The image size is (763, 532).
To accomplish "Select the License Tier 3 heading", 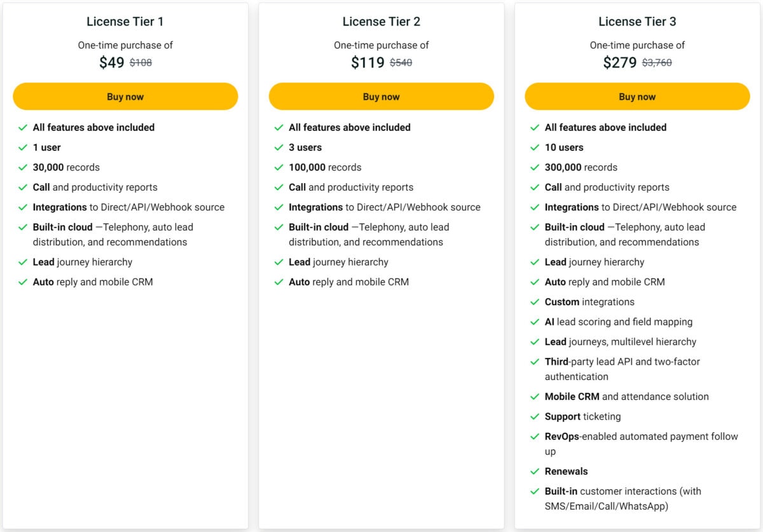I will pyautogui.click(x=637, y=22).
